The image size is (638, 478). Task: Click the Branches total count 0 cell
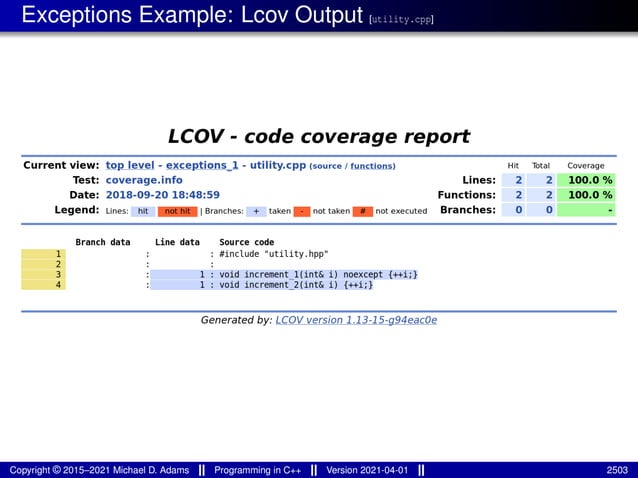541,210
